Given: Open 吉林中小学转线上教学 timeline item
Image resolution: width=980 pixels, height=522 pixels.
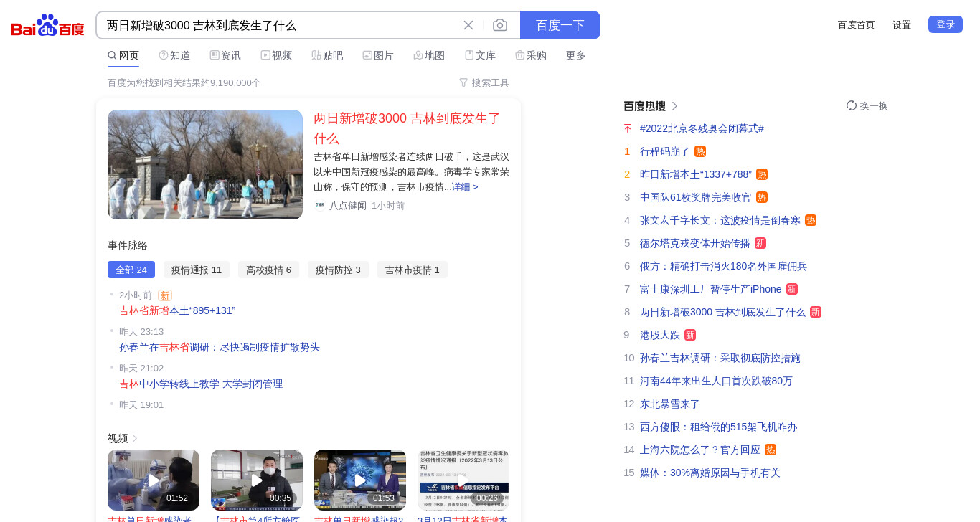Looking at the screenshot, I should (201, 384).
